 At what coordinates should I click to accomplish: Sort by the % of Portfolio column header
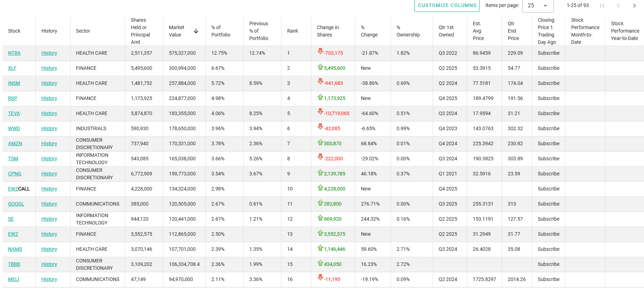coord(221,31)
